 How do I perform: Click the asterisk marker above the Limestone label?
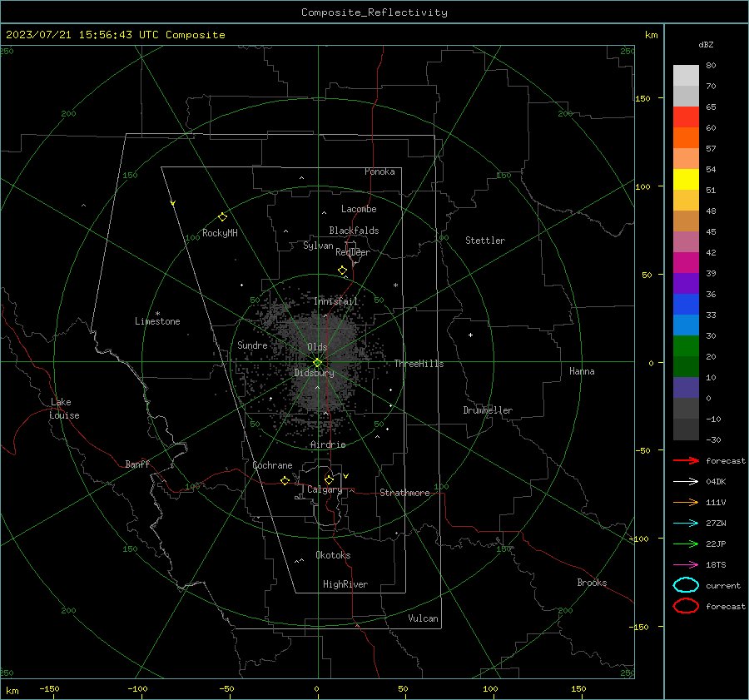tap(157, 314)
